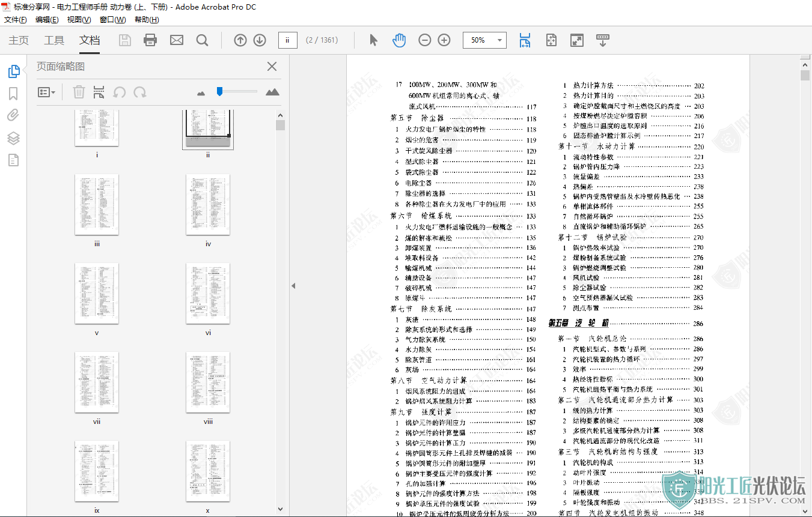The width and height of the screenshot is (812, 517).
Task: Enable fit width scrolling mode icon
Action: pos(525,40)
